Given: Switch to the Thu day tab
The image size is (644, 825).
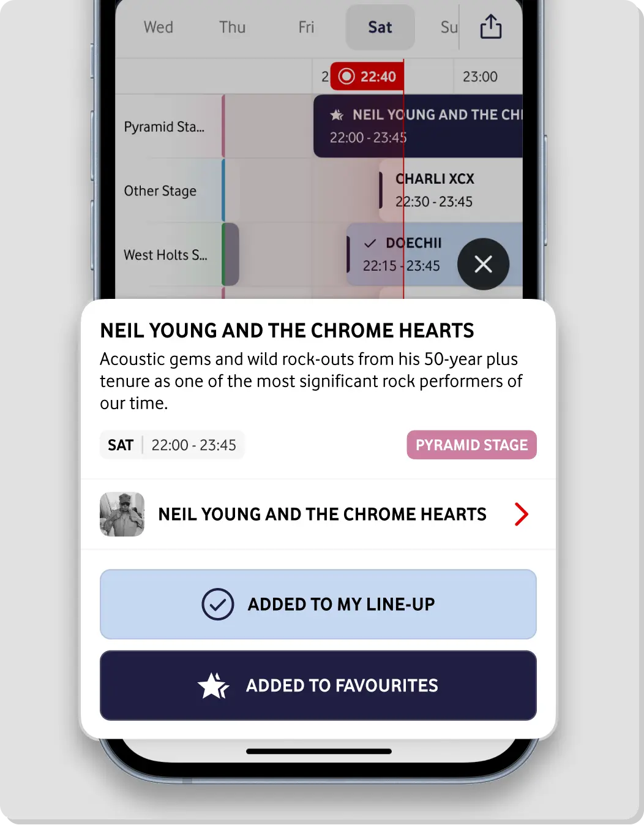Looking at the screenshot, I should coord(233,28).
